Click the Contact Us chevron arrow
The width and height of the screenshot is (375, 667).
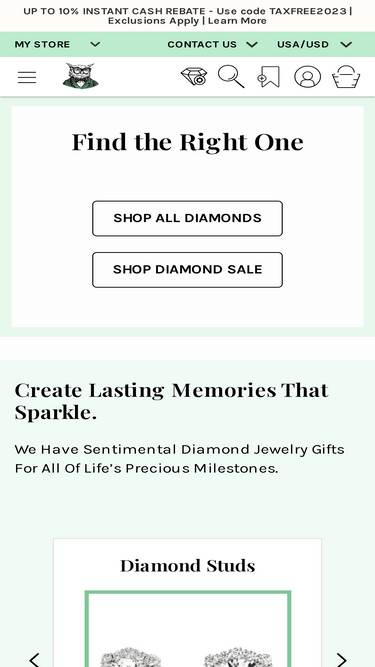[x=252, y=44]
